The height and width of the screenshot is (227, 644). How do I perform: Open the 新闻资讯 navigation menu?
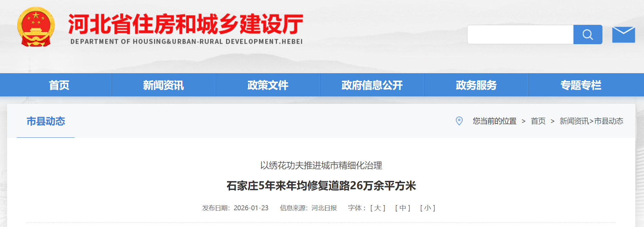click(x=163, y=85)
